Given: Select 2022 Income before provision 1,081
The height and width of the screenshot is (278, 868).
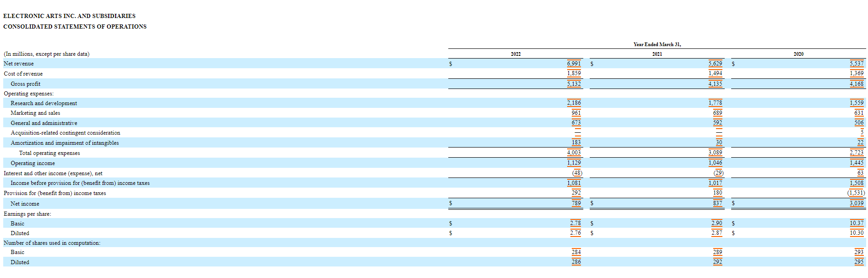Looking at the screenshot, I should pos(574,183).
